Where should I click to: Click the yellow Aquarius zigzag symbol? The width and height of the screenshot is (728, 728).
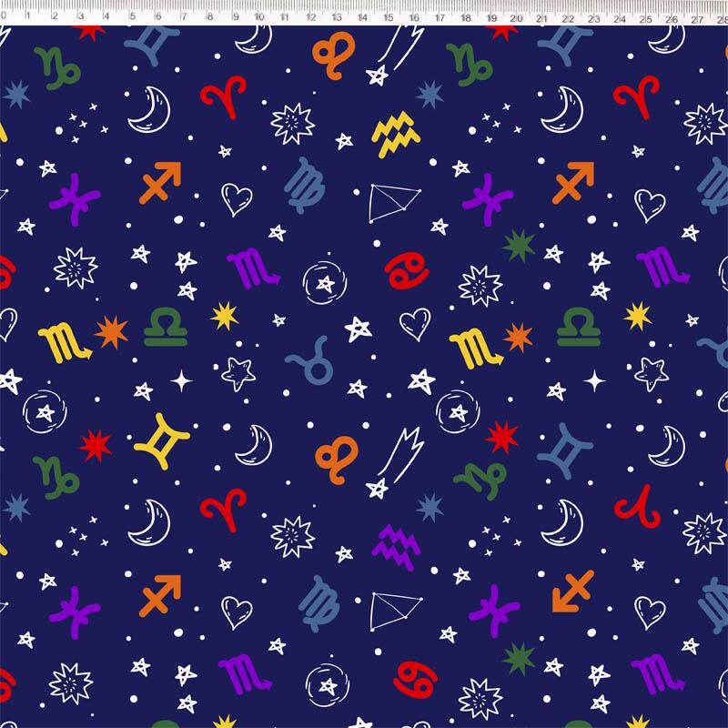pos(396,135)
